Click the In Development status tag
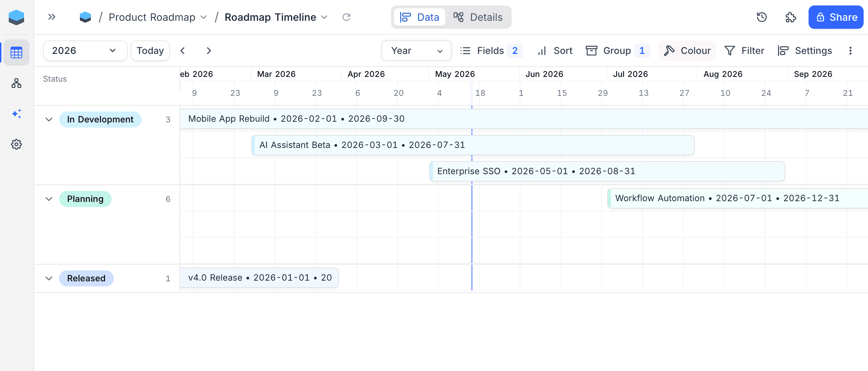 coord(100,120)
